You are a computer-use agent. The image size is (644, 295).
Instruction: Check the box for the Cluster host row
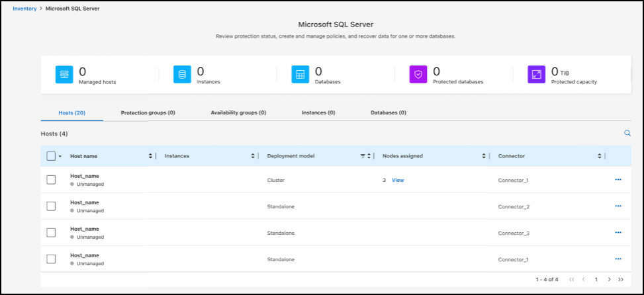[x=52, y=180]
